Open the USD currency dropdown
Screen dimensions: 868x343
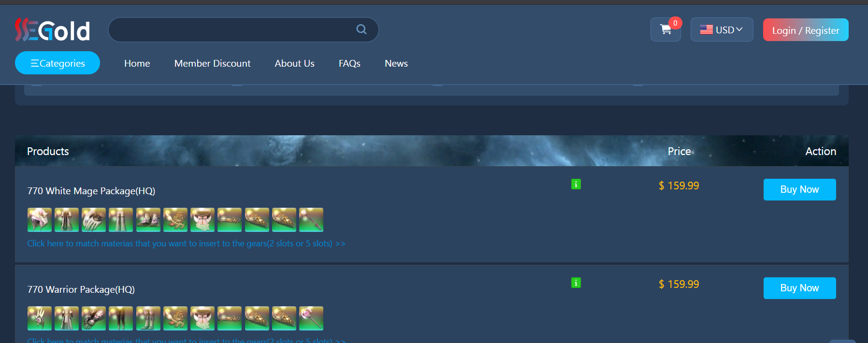point(722,29)
